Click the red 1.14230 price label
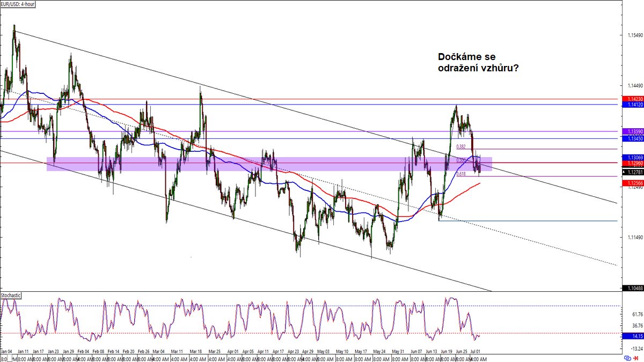This screenshot has height=362, width=644. [x=632, y=99]
